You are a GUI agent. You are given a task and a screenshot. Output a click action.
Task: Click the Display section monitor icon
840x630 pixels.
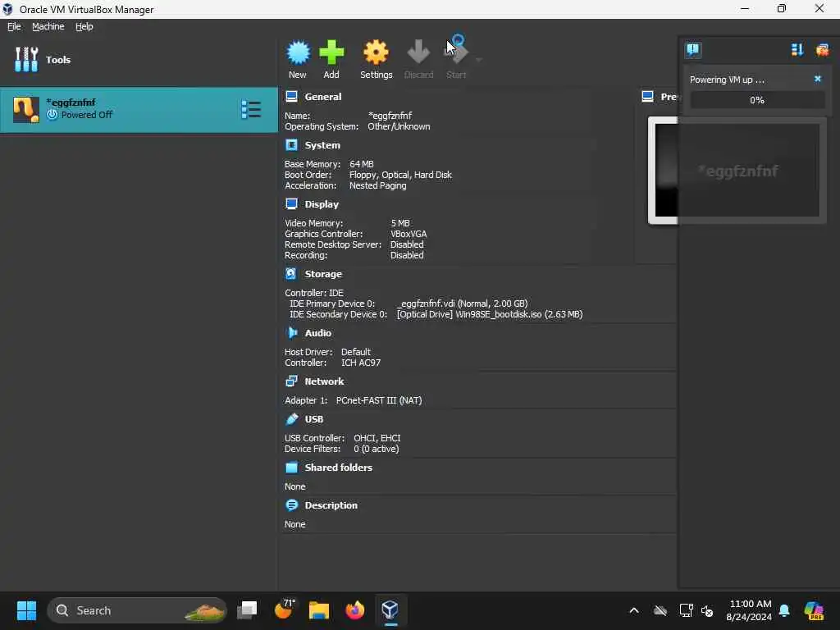coord(291,204)
